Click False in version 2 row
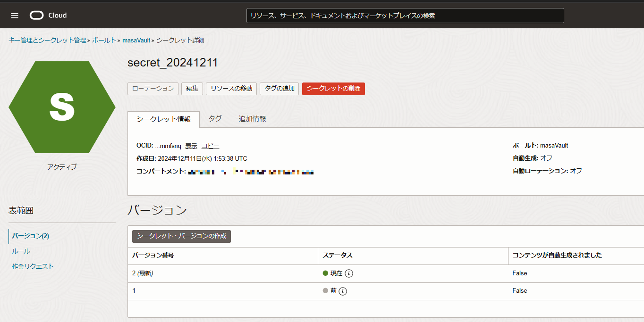Image resolution: width=644 pixels, height=322 pixels. point(520,273)
